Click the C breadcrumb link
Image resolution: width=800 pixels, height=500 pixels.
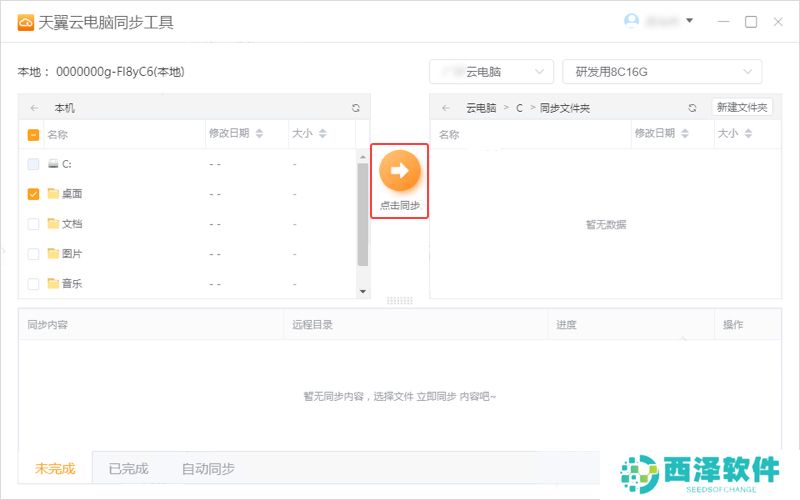tap(519, 108)
